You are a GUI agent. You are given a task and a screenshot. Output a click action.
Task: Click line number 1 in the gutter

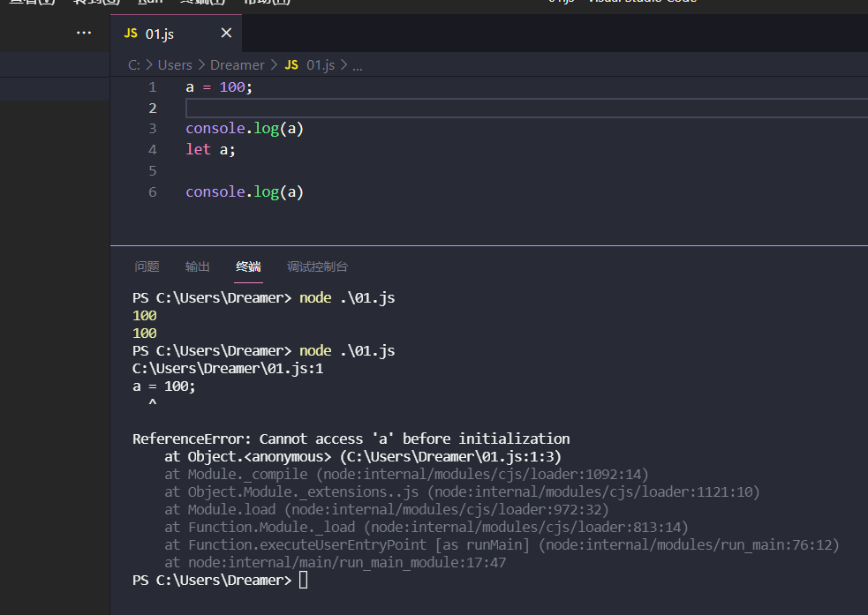153,87
